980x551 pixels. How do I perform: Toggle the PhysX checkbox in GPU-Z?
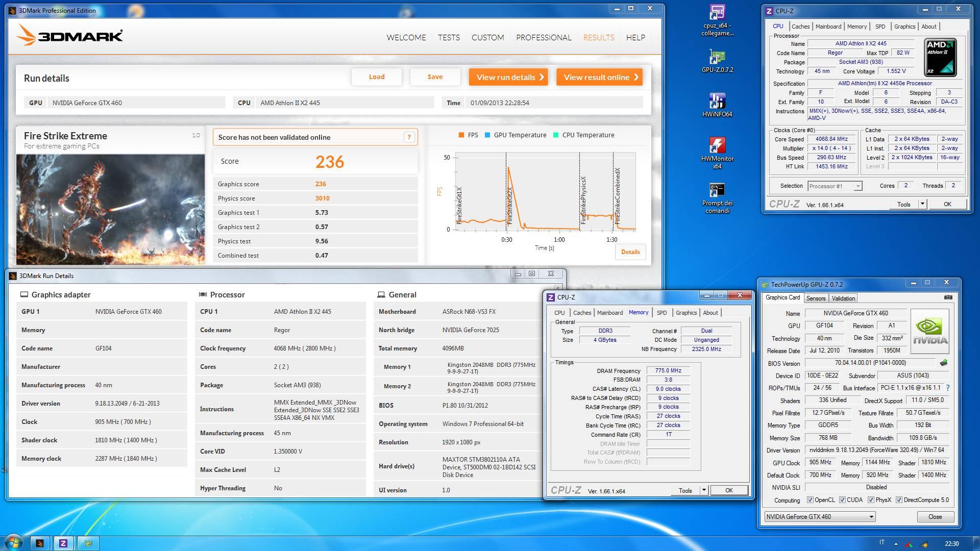[871, 500]
